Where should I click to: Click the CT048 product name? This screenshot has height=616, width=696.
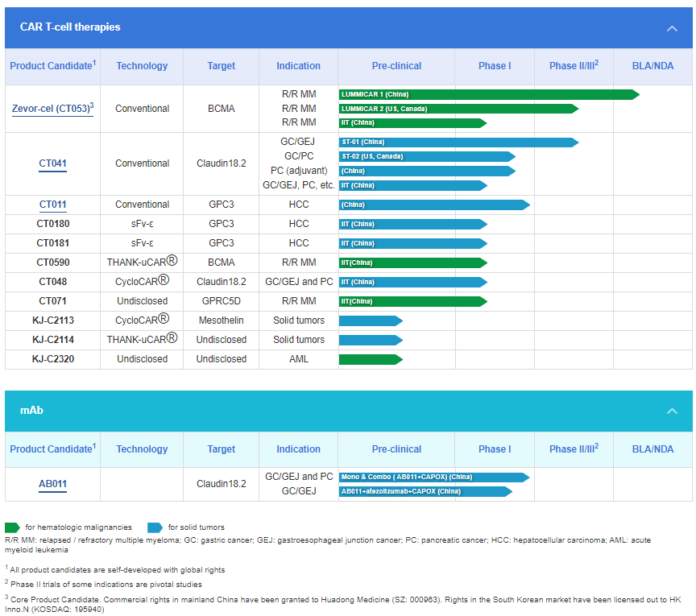tap(53, 282)
